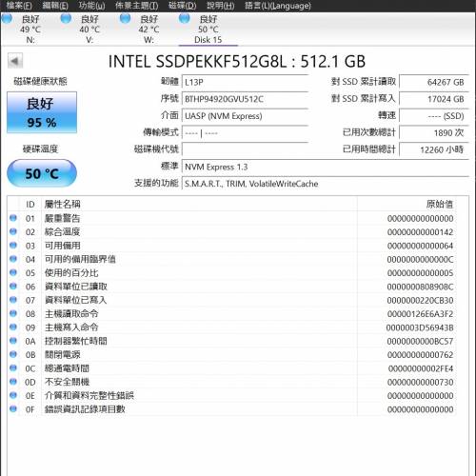The width and height of the screenshot is (476, 476).
Task: Open the 編輯(E) menu
Action: point(55,6)
